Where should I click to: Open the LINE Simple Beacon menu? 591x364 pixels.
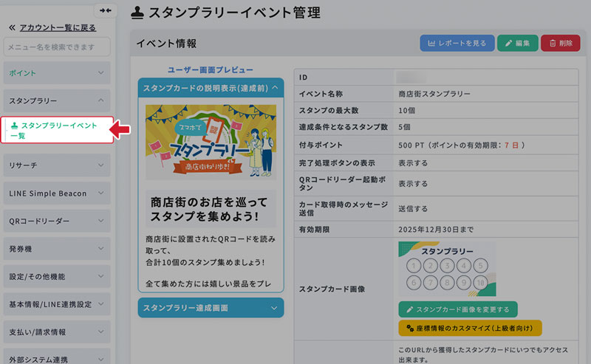pos(57,193)
